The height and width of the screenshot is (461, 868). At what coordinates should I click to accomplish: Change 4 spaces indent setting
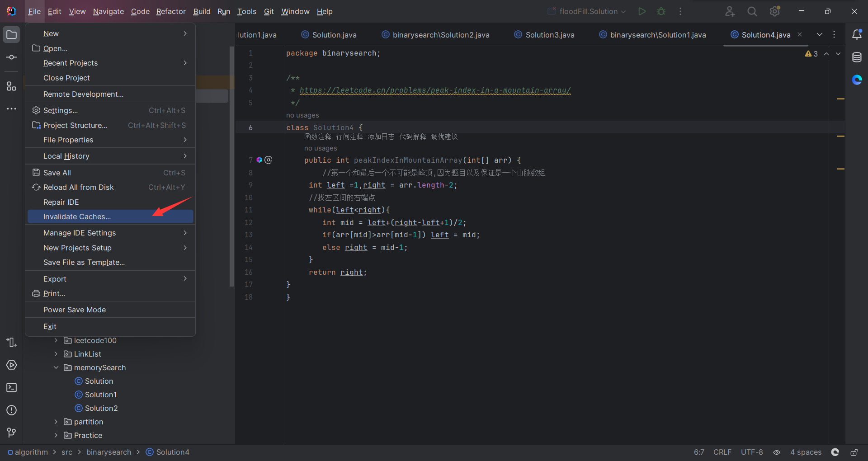pos(806,452)
